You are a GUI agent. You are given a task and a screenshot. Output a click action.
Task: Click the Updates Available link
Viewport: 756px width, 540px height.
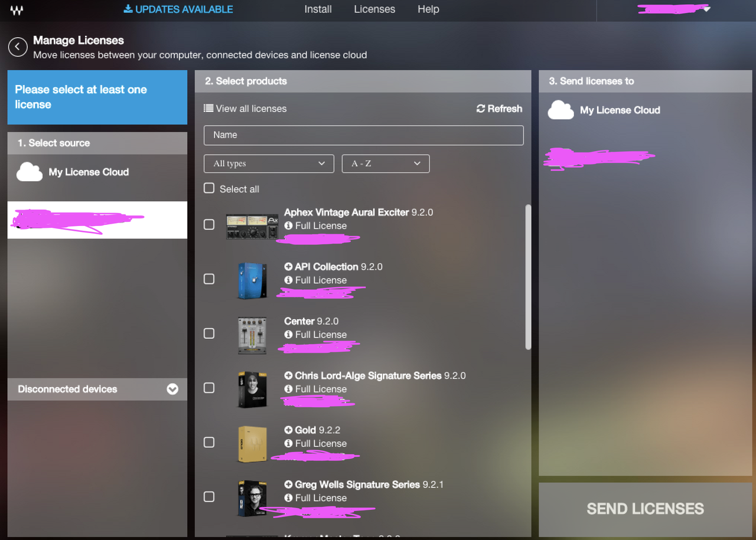tap(178, 9)
